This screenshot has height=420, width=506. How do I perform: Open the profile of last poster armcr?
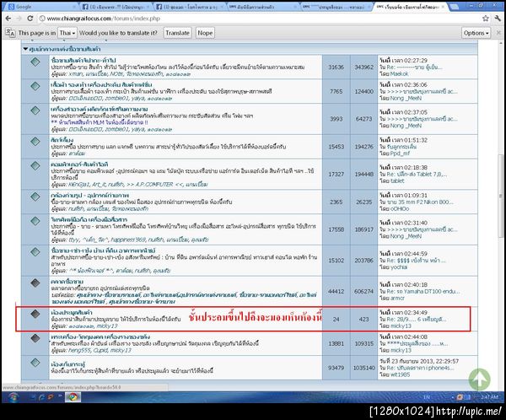(x=397, y=298)
